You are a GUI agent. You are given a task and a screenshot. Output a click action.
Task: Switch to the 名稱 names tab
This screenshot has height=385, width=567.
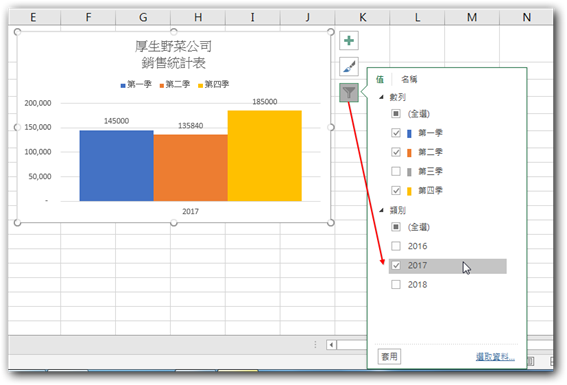tap(409, 79)
